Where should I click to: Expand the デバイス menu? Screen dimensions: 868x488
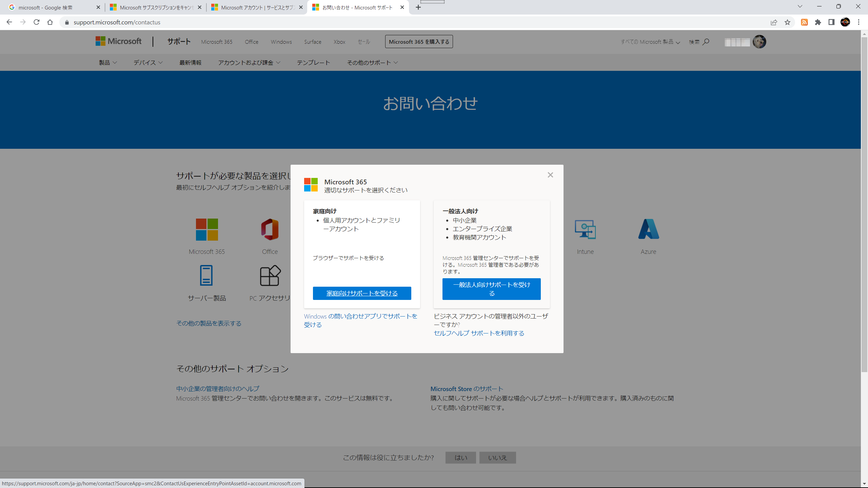tap(148, 62)
